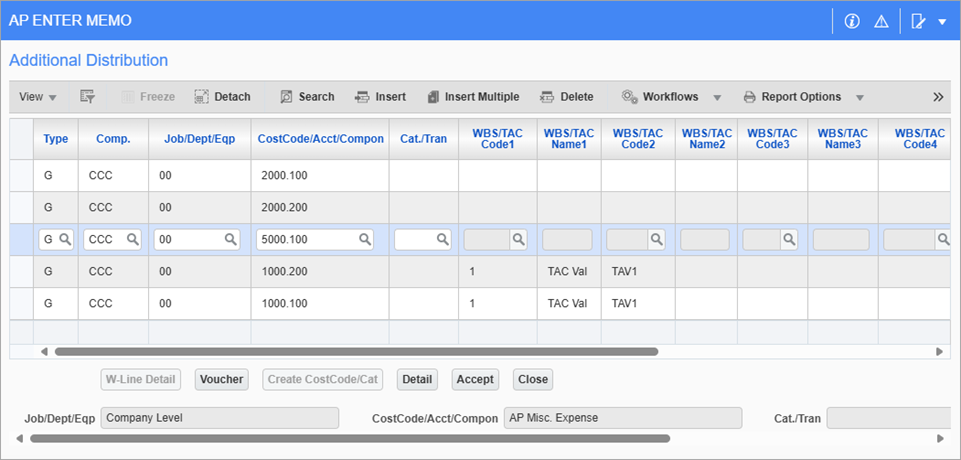This screenshot has width=961, height=460.
Task: Open the cost code 5000.100 lookup magnifier
Action: click(x=364, y=239)
